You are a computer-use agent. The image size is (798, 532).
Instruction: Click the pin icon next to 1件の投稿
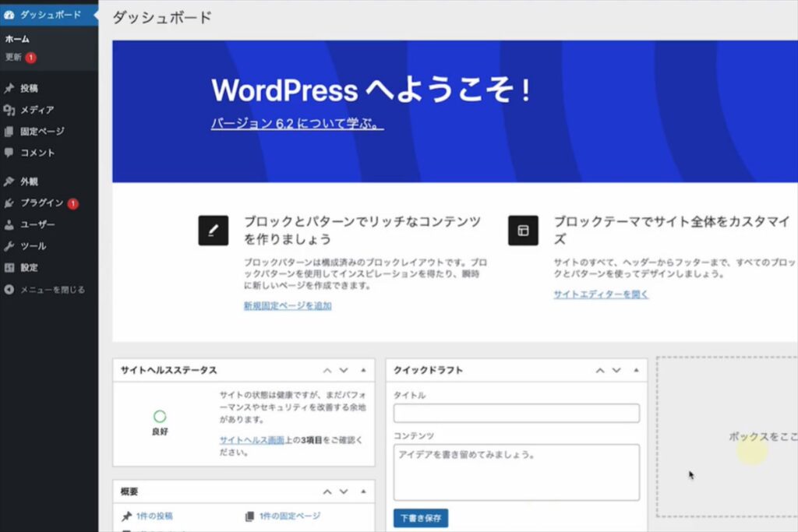click(127, 516)
